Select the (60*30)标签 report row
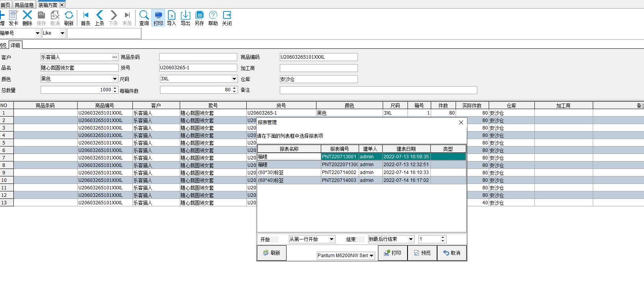The height and width of the screenshot is (291, 644). [361, 172]
